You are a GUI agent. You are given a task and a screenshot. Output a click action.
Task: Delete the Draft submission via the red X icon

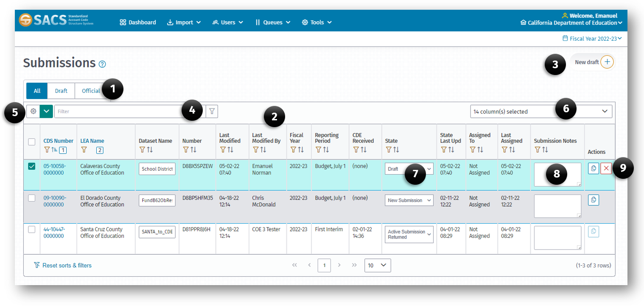pos(606,168)
